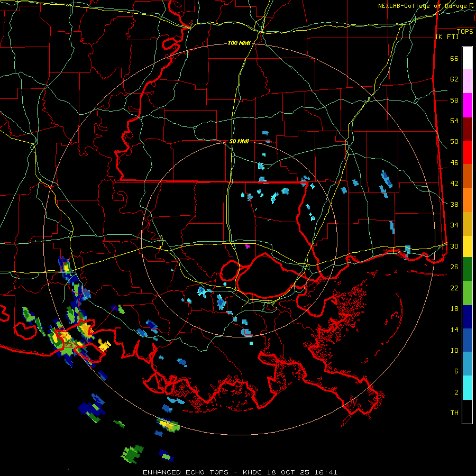The image size is (476, 476).
Task: Click the "34" legend value
Action: 454,225
